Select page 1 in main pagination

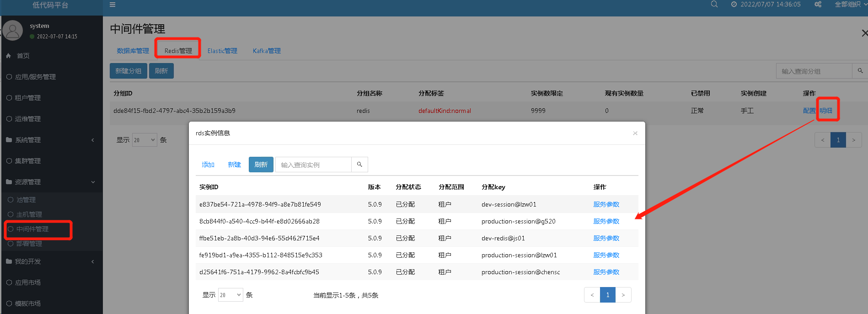click(x=838, y=140)
